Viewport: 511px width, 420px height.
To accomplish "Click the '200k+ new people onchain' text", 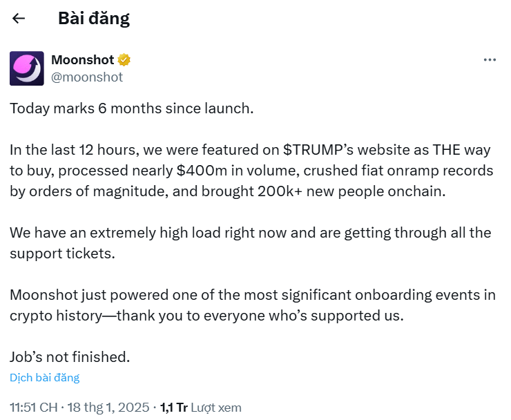I will (351, 191).
